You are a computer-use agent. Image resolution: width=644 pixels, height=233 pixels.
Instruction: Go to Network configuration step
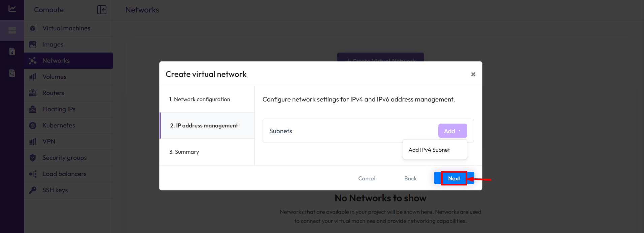[200, 99]
